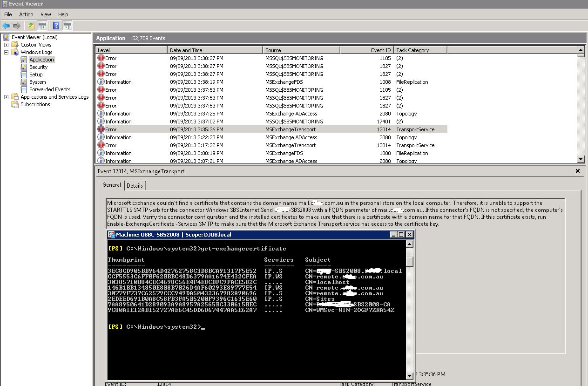
Task: Select the System log label in tree
Action: (x=38, y=82)
